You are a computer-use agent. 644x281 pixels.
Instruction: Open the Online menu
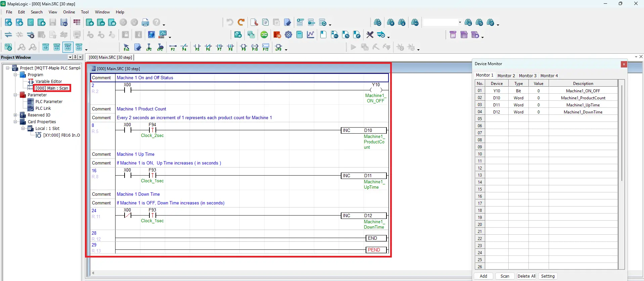click(69, 12)
